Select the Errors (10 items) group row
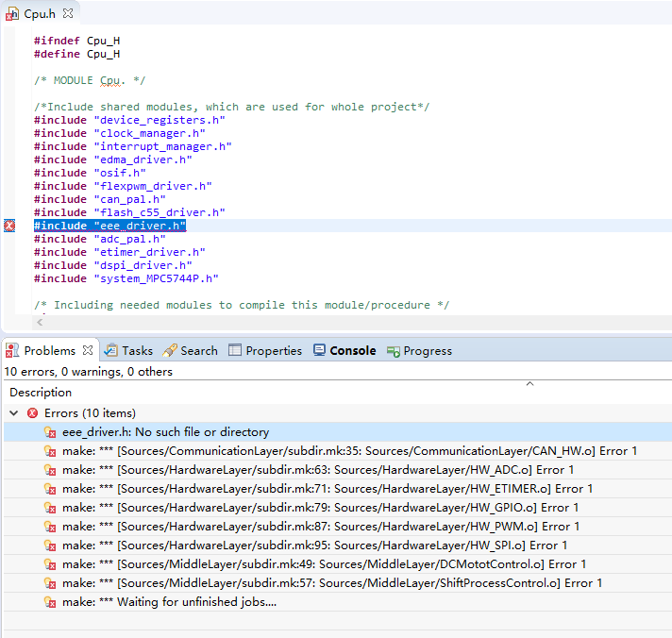672x638 pixels. click(x=338, y=413)
